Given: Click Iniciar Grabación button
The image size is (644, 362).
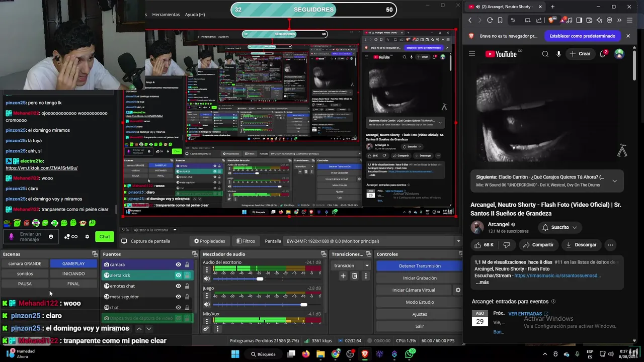Looking at the screenshot, I should pos(420,278).
